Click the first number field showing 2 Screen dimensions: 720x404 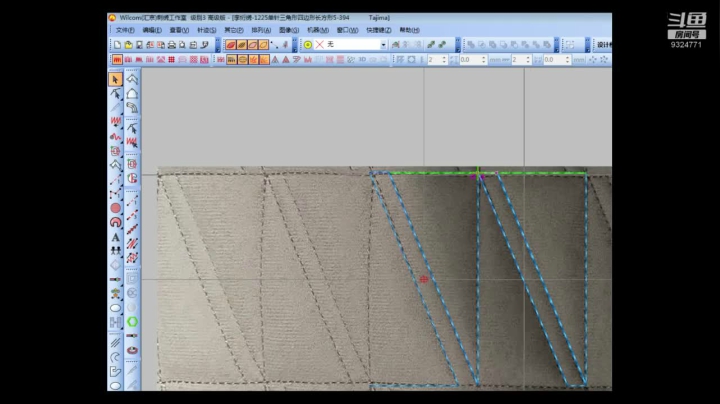click(434, 60)
